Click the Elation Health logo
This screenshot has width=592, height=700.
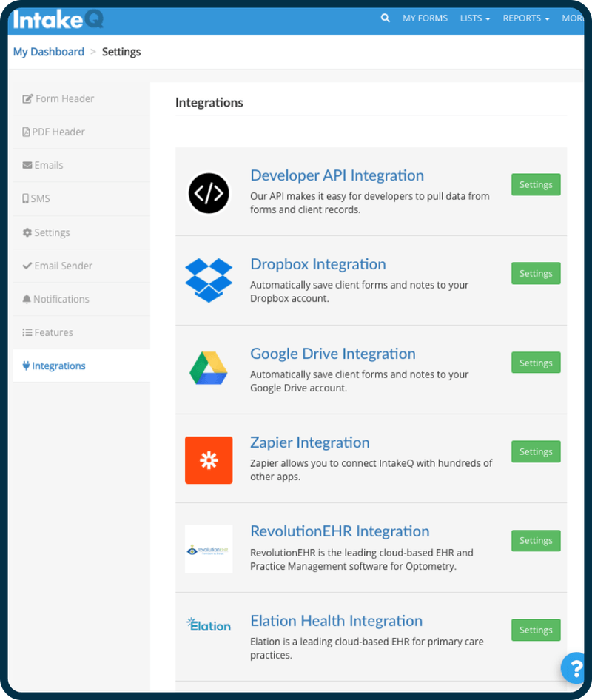pos(209,625)
